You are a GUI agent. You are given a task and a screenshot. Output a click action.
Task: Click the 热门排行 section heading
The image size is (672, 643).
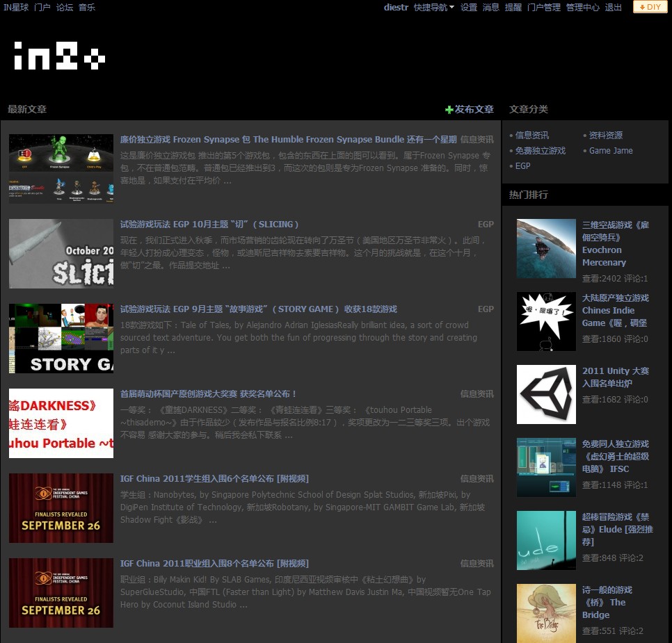tap(529, 195)
